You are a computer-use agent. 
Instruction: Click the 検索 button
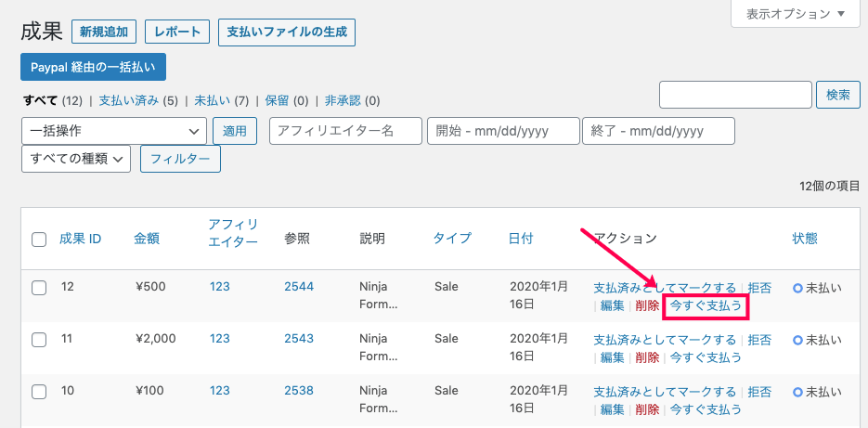(838, 95)
